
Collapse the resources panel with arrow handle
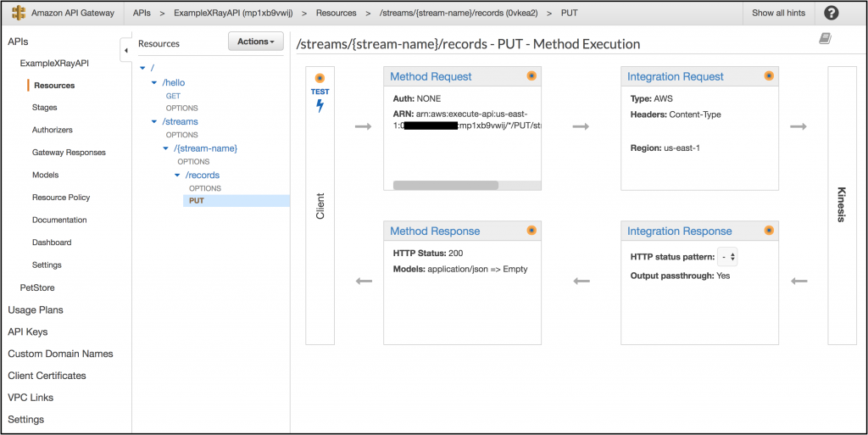click(125, 50)
